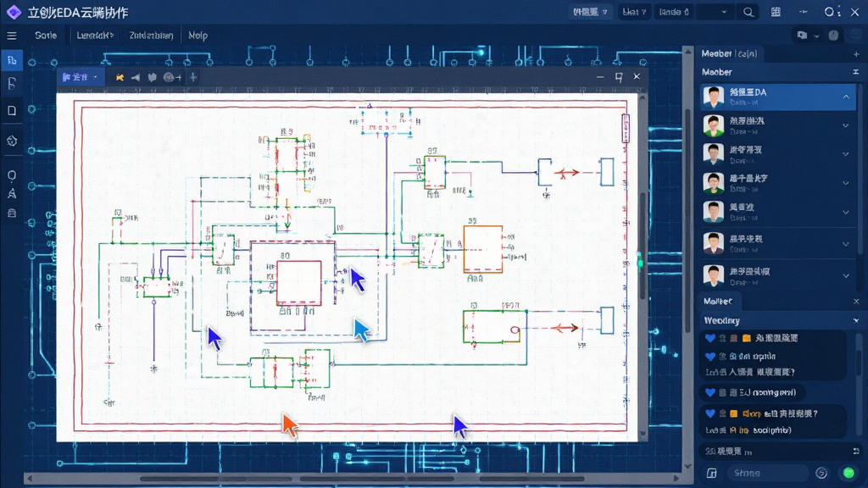
Task: Click the dash connector icon in the title bar
Action: click(804, 12)
